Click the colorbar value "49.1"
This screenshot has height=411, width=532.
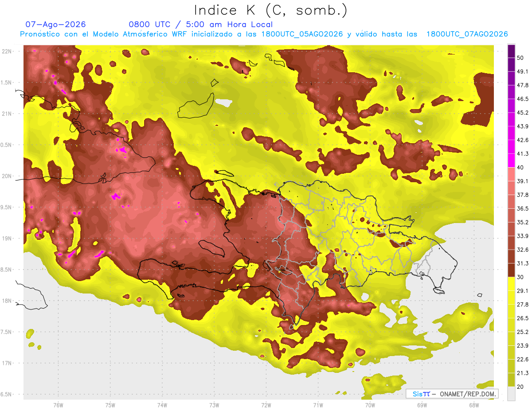(x=522, y=72)
